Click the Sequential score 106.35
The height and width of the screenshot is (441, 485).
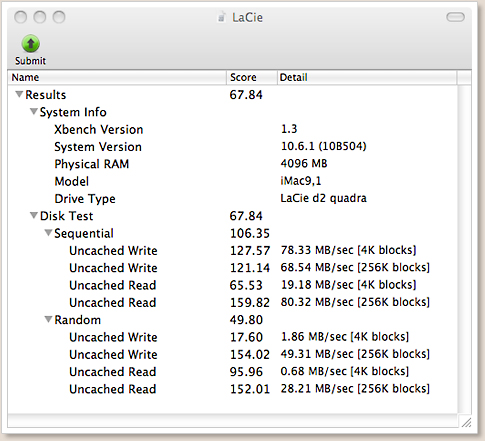pyautogui.click(x=250, y=233)
